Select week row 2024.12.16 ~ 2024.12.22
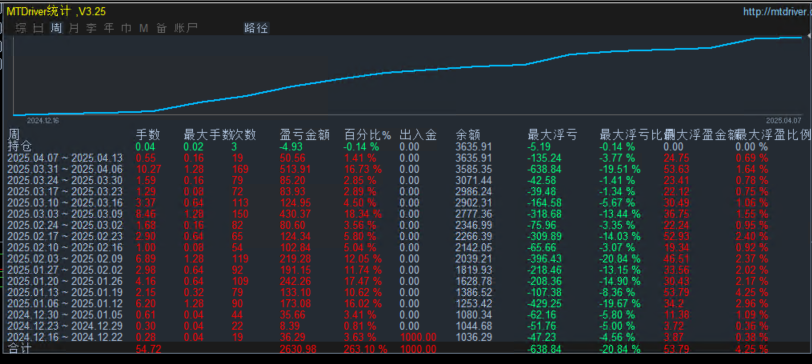Viewport: 812px width, 364px height. (x=65, y=337)
